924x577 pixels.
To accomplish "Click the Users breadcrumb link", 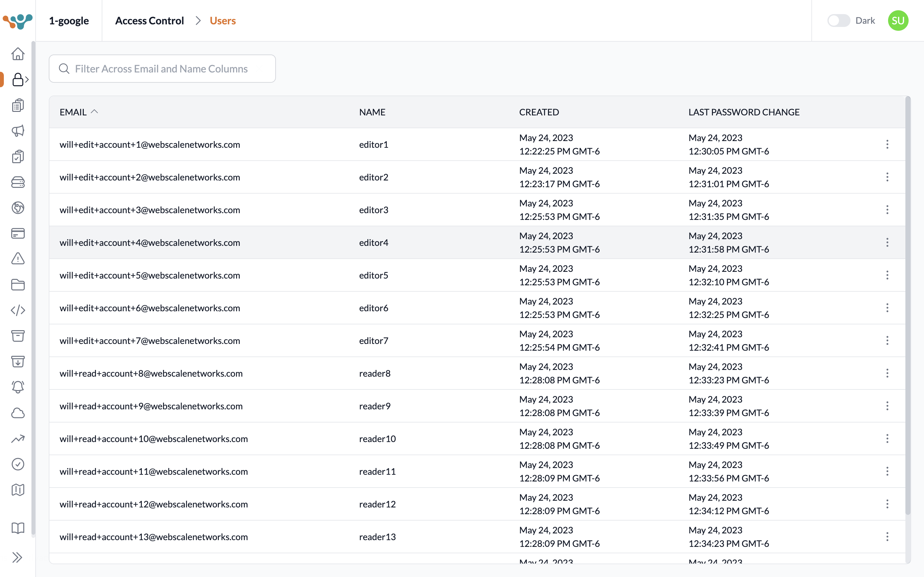I will point(223,21).
